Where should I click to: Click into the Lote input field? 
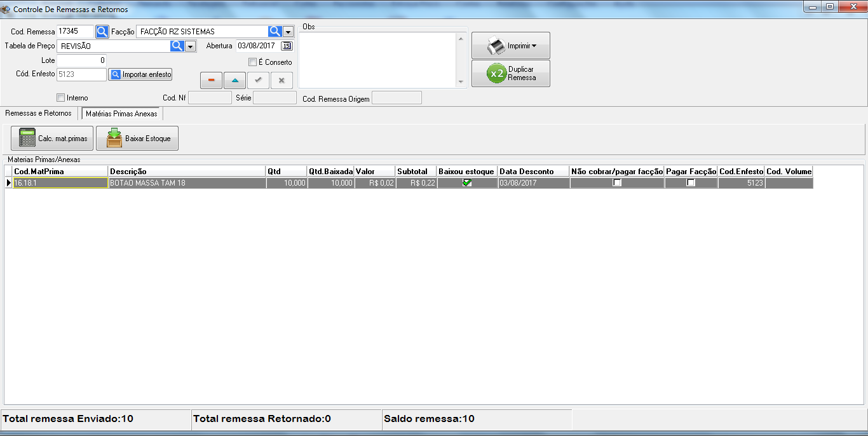coord(81,60)
